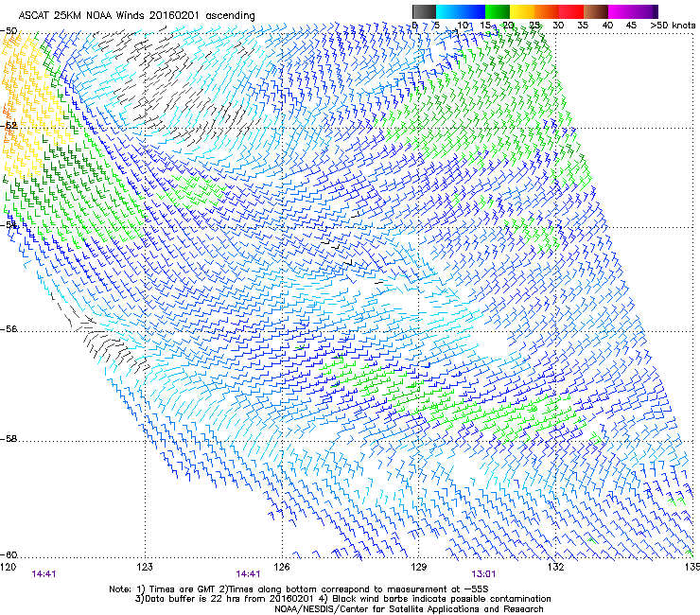The image size is (700, 615).
Task: Click the 120 longitude label
Action: [x=8, y=567]
